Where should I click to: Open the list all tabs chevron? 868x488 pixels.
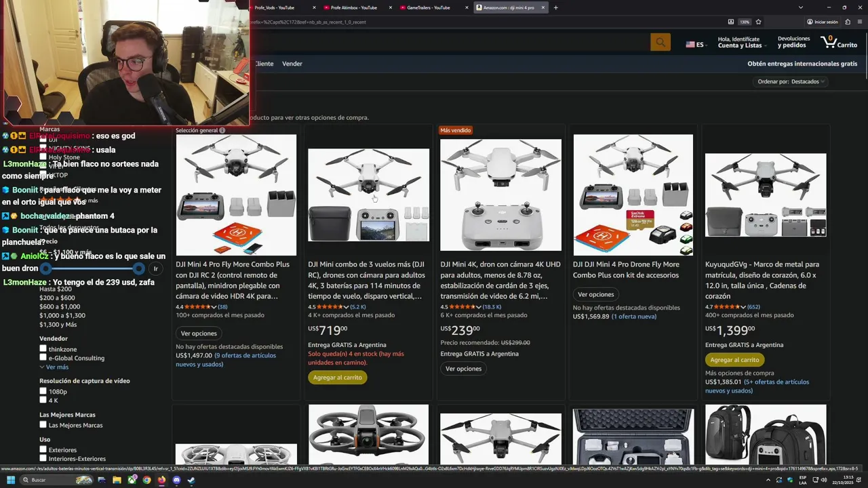point(800,7)
